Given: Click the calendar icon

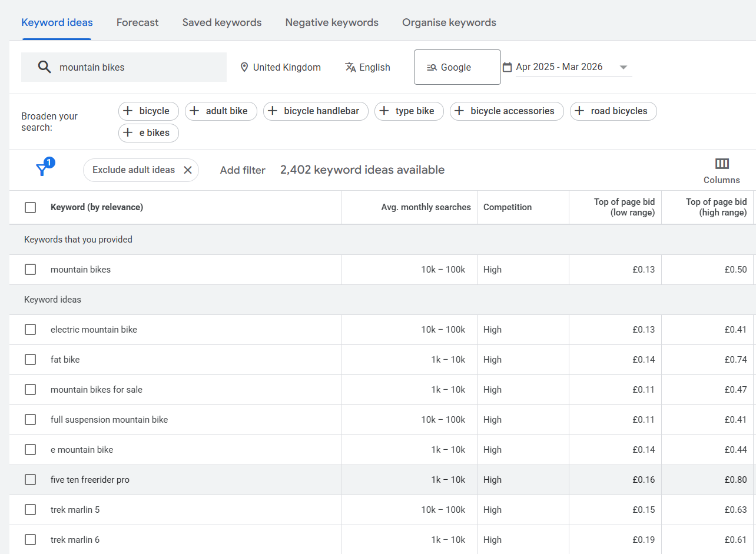Looking at the screenshot, I should click(x=508, y=67).
